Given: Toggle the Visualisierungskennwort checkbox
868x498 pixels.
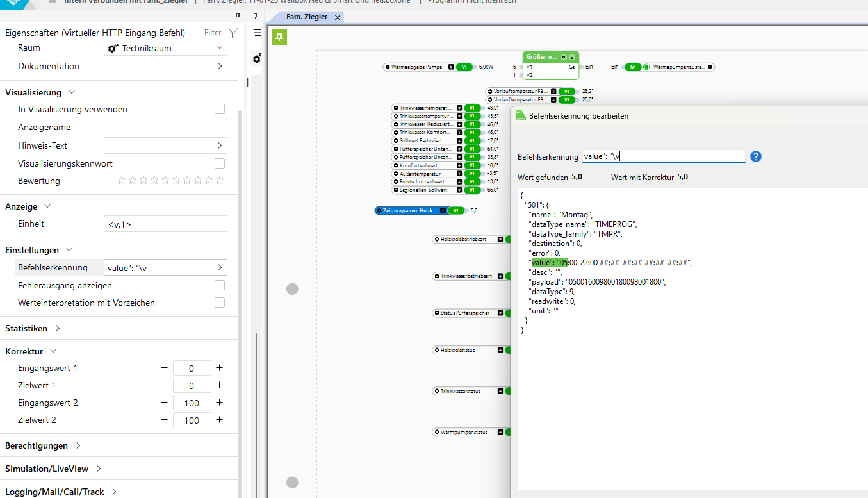Looking at the screenshot, I should pyautogui.click(x=220, y=163).
